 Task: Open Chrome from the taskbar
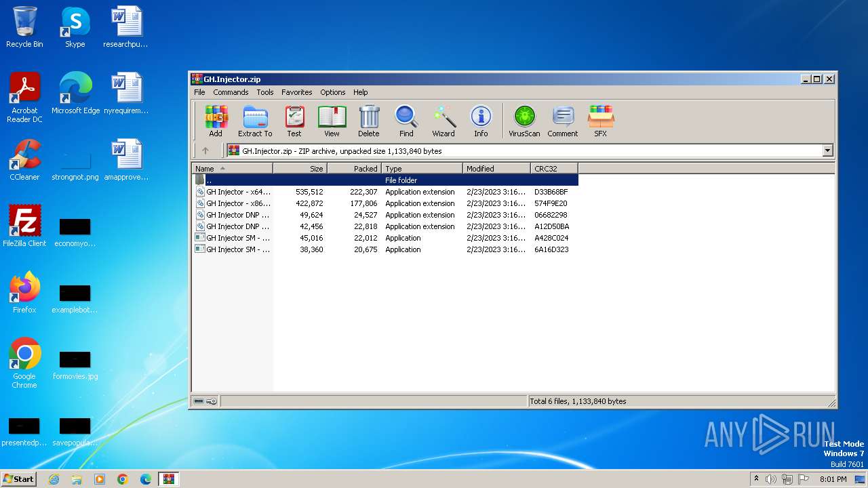(x=123, y=479)
